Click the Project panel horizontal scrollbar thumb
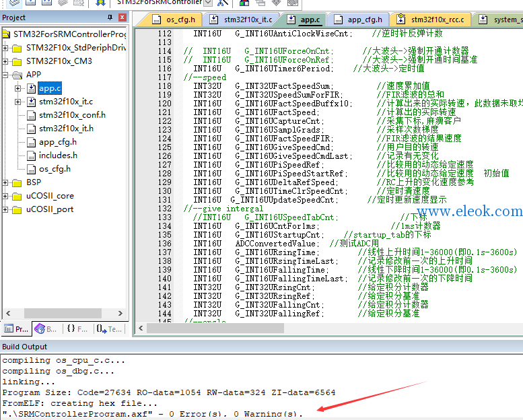The height and width of the screenshot is (420, 523). pyautogui.click(x=63, y=313)
